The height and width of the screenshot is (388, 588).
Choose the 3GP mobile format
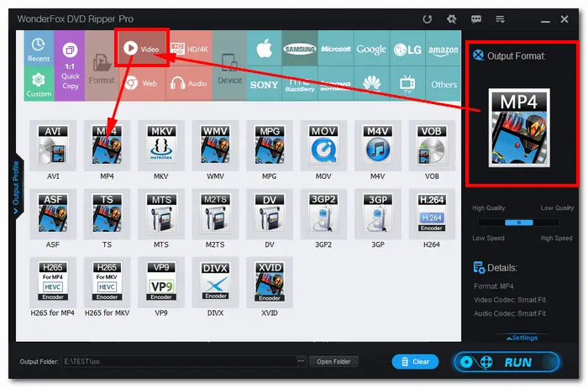point(378,218)
